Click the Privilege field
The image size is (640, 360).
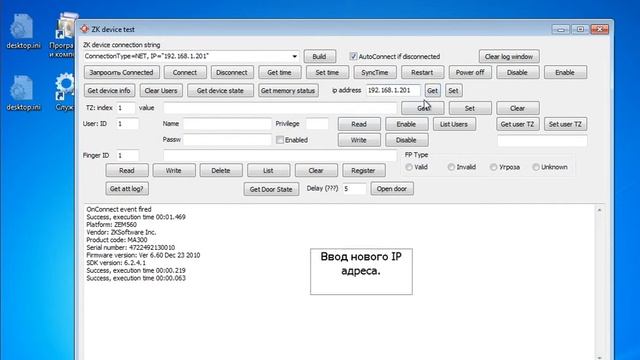tap(317, 124)
